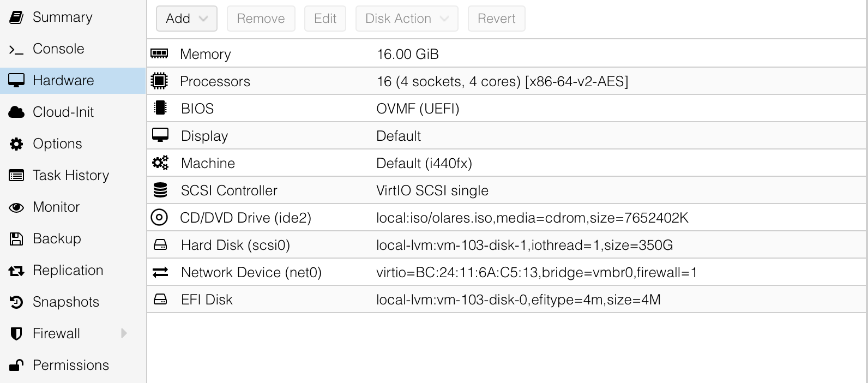Click the Network Device arrows icon
This screenshot has width=868, height=383.
pyautogui.click(x=160, y=272)
